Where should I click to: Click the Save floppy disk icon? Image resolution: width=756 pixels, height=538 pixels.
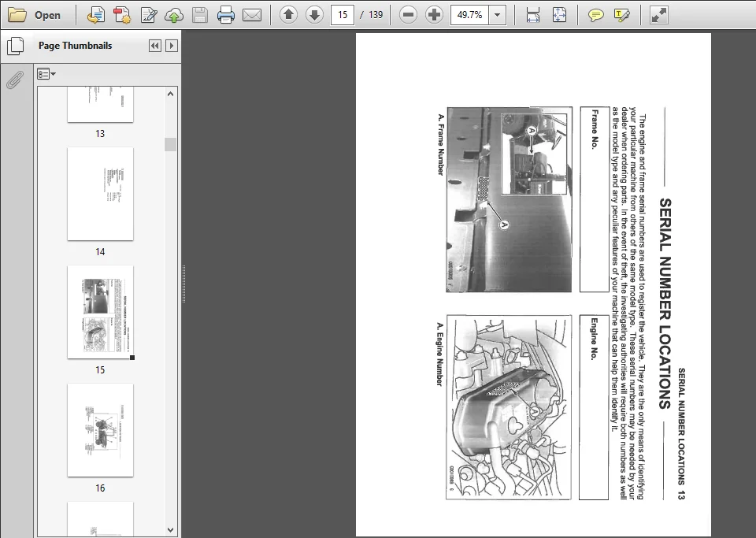pos(199,15)
